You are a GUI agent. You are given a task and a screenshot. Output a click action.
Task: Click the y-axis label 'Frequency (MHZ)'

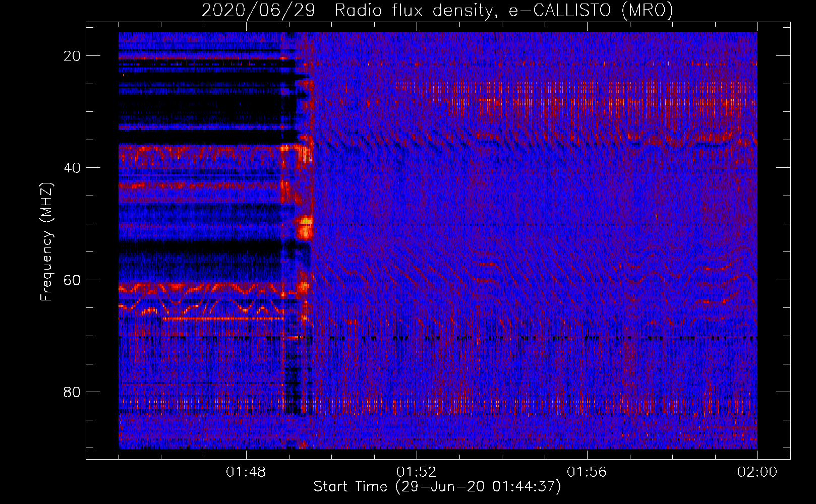point(46,242)
